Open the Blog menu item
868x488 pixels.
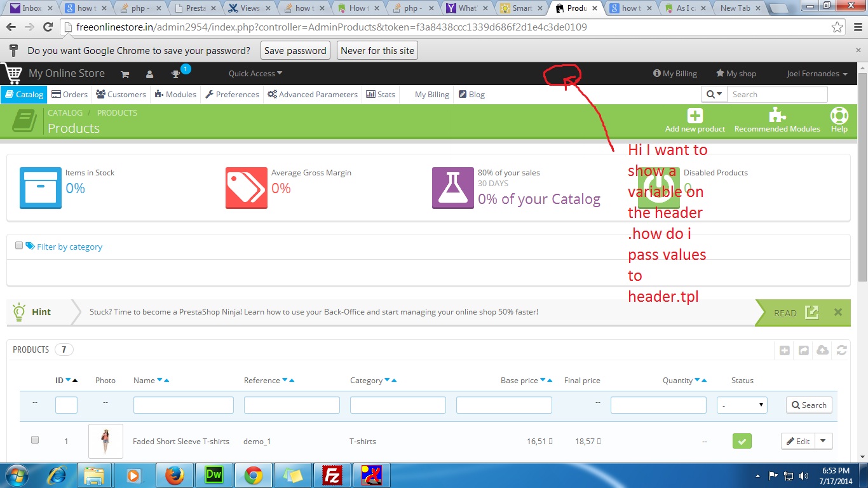pyautogui.click(x=471, y=95)
